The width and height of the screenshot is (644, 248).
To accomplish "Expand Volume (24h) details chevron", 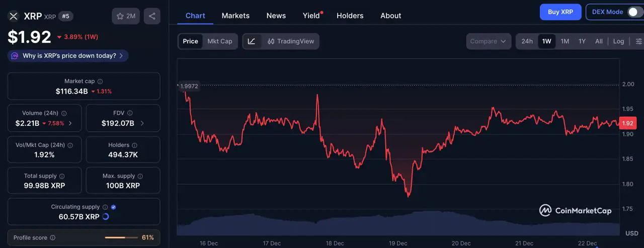I will (x=70, y=123).
